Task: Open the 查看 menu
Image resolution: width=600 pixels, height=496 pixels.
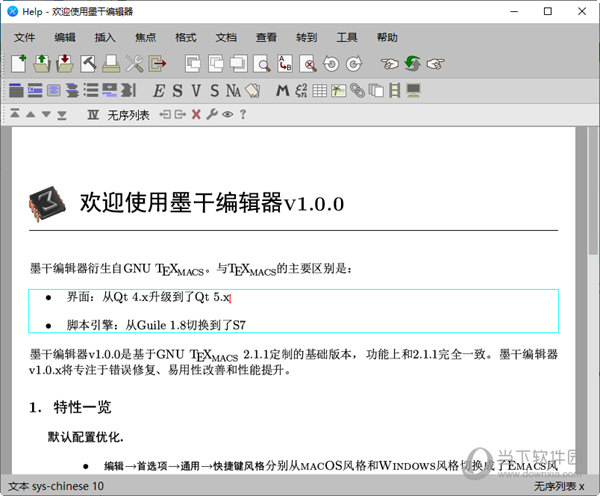Action: click(x=266, y=38)
